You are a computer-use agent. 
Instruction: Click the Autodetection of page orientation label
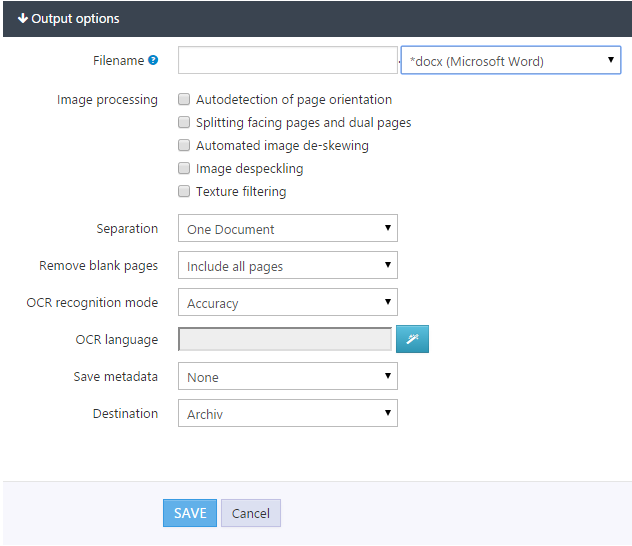pyautogui.click(x=294, y=100)
